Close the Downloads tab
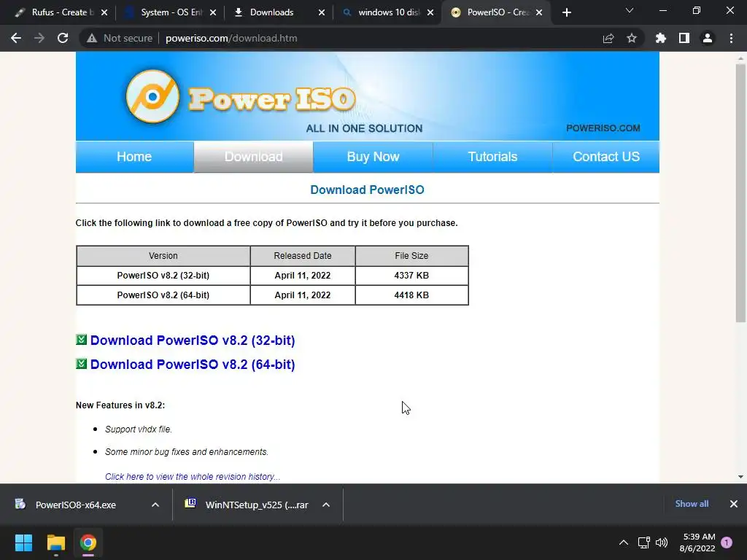747x560 pixels. (322, 12)
